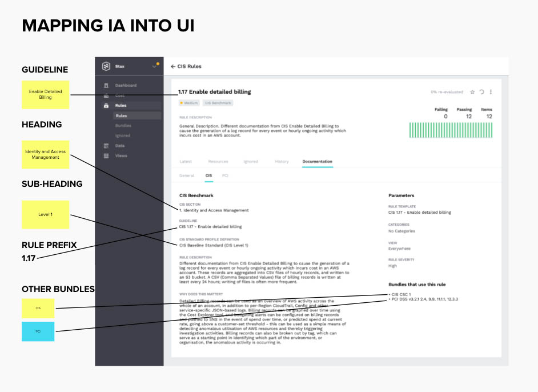
Task: Click the re-evaluate refresh icon
Action: [481, 92]
